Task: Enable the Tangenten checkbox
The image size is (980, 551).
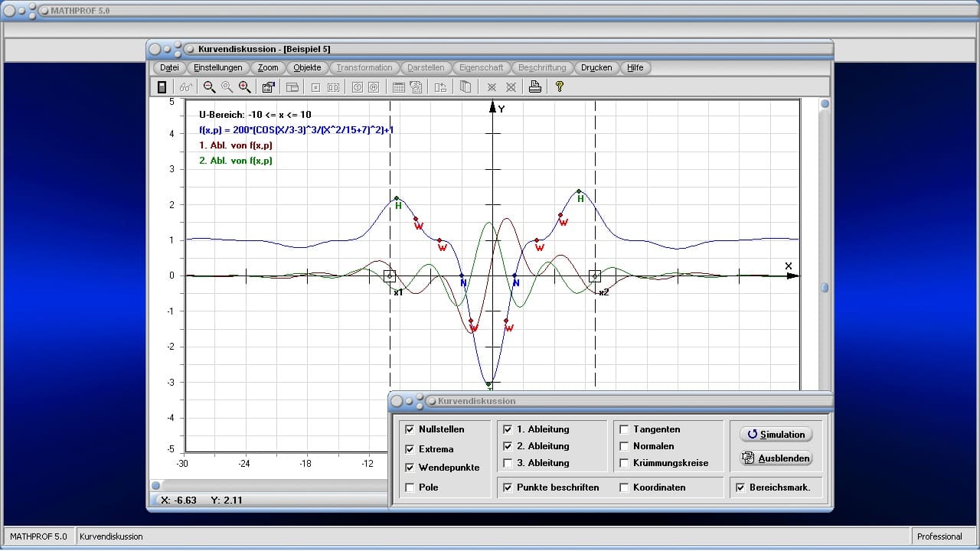Action: (x=624, y=429)
